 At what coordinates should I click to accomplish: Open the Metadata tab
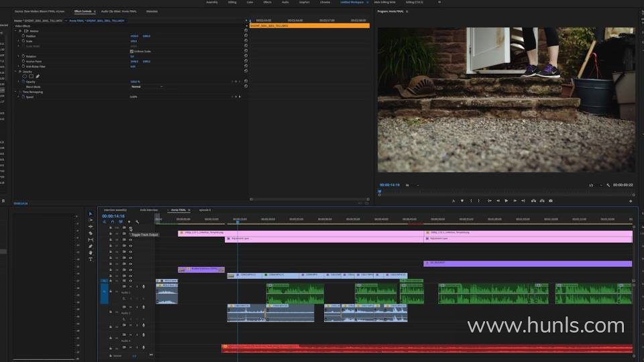[152, 11]
